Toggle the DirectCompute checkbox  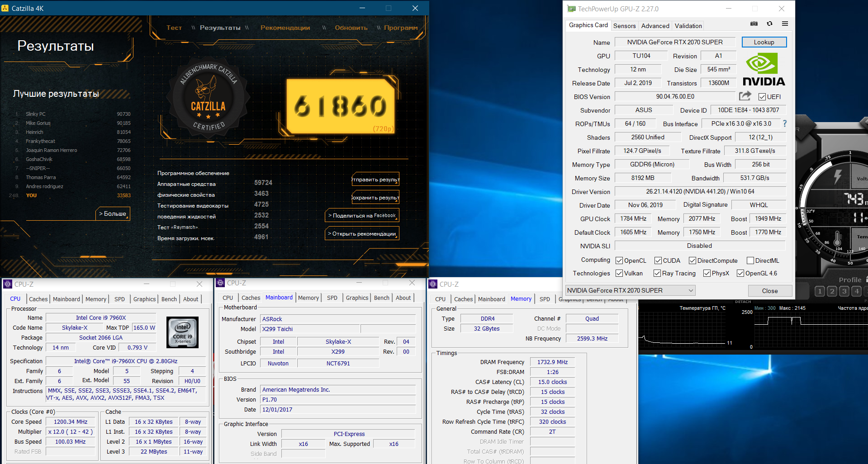pos(693,260)
